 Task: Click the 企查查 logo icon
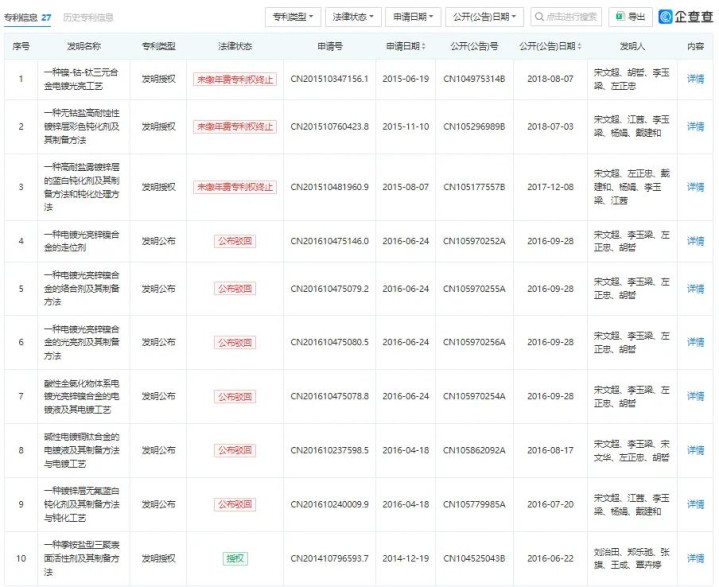665,17
